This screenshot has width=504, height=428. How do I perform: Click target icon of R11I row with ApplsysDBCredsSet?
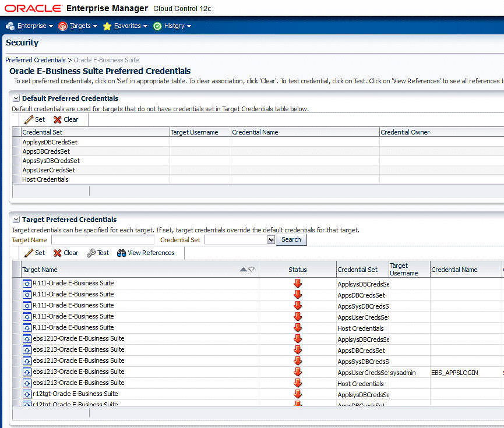pyautogui.click(x=27, y=284)
